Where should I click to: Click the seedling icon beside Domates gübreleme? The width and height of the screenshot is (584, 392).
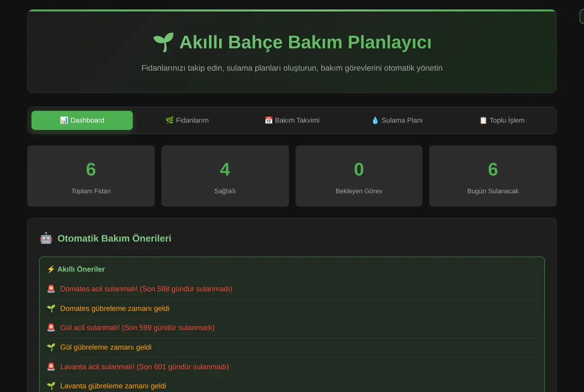(51, 308)
